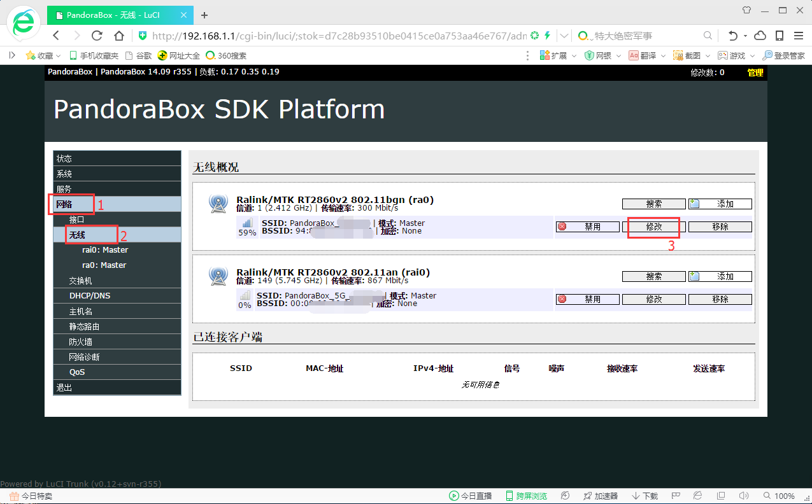This screenshot has height=504, width=812.
Task: Open 交换机 switch submenu item
Action: click(117, 281)
